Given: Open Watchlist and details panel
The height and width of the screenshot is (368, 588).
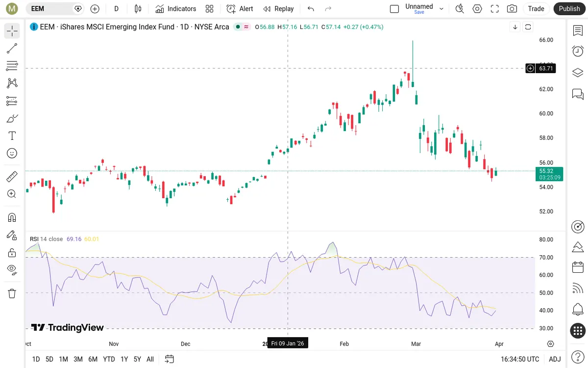Looking at the screenshot, I should pyautogui.click(x=578, y=30).
